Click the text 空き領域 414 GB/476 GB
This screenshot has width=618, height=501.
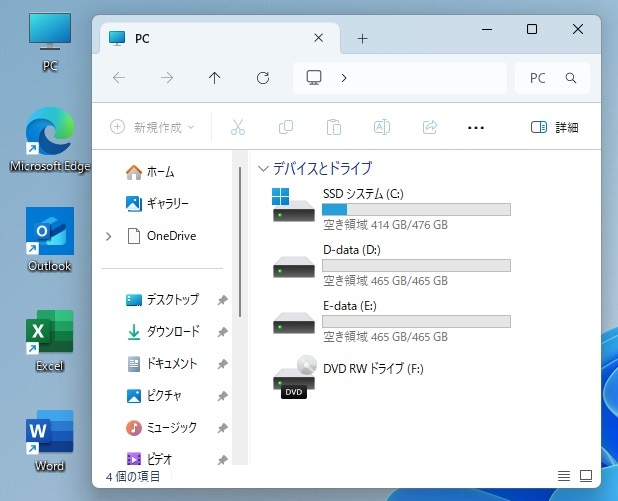[385, 225]
